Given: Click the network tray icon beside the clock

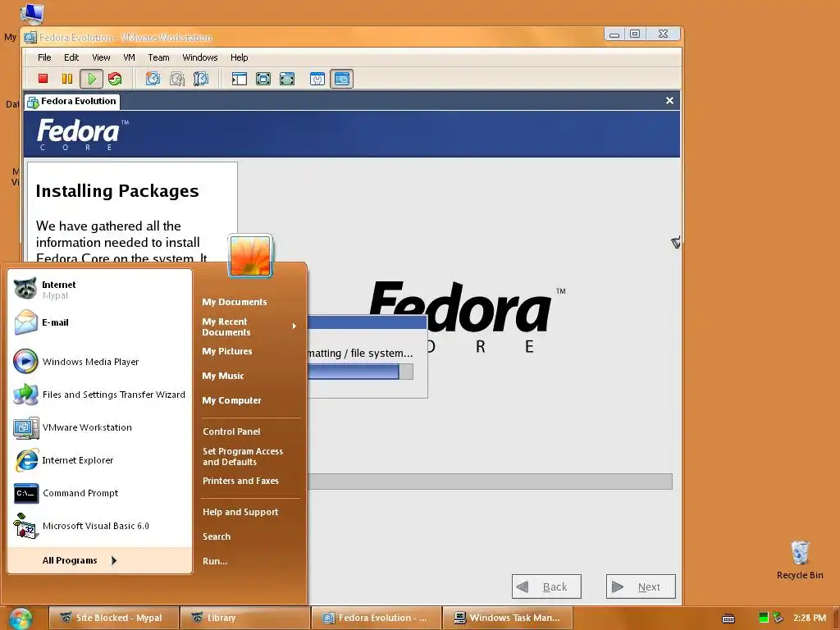Looking at the screenshot, I should point(778,618).
